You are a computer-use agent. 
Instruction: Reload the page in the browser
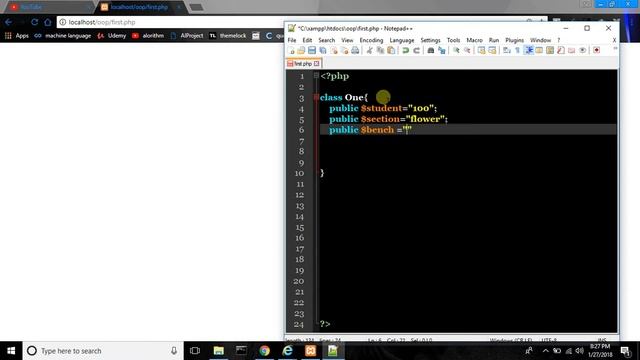point(35,22)
